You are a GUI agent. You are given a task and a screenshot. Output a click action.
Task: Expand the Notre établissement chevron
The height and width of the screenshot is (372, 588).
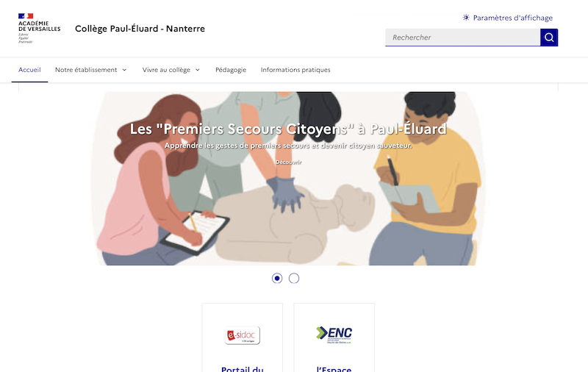(x=124, y=70)
